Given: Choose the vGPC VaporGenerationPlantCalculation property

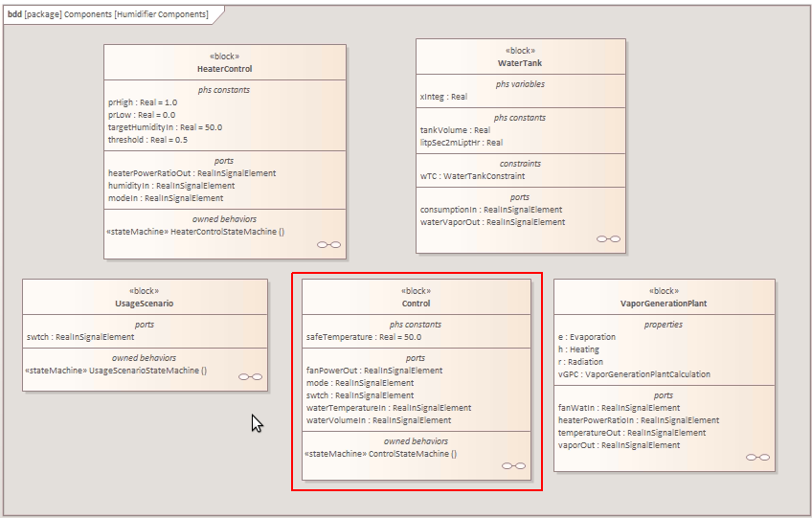Looking at the screenshot, I should tap(634, 374).
